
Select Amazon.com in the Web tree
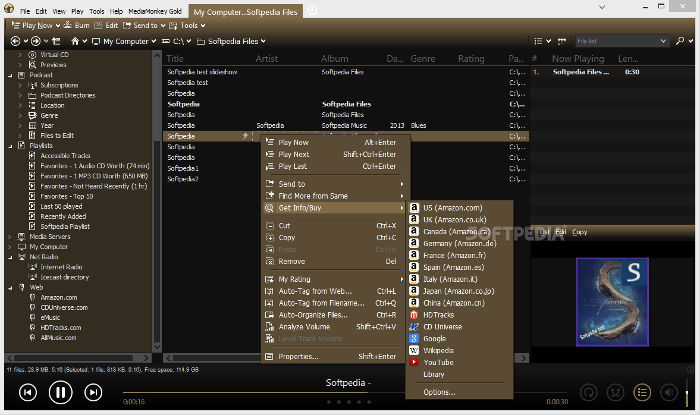coord(58,297)
